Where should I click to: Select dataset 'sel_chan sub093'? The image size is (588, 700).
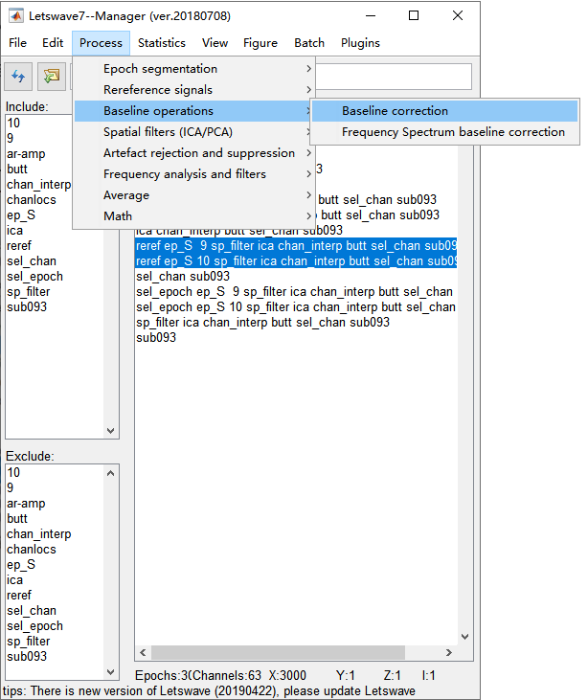coord(296,277)
